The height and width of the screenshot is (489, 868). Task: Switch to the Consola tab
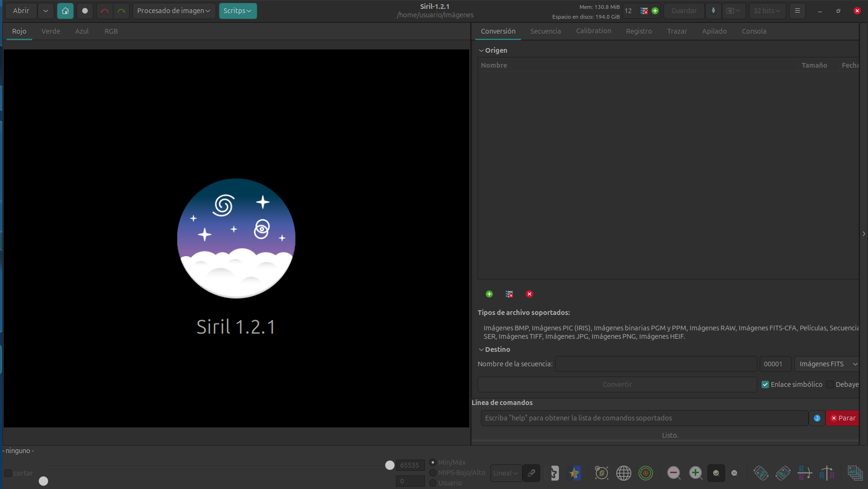click(x=754, y=31)
